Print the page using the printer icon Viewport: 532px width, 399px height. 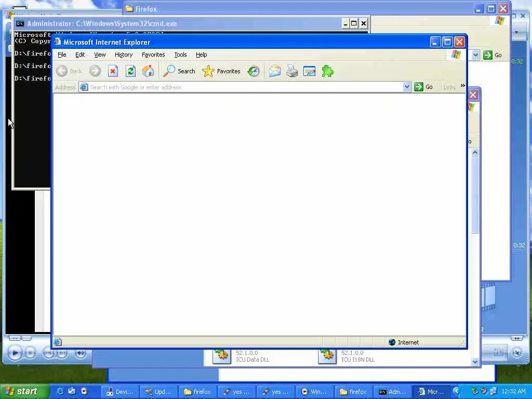[292, 71]
